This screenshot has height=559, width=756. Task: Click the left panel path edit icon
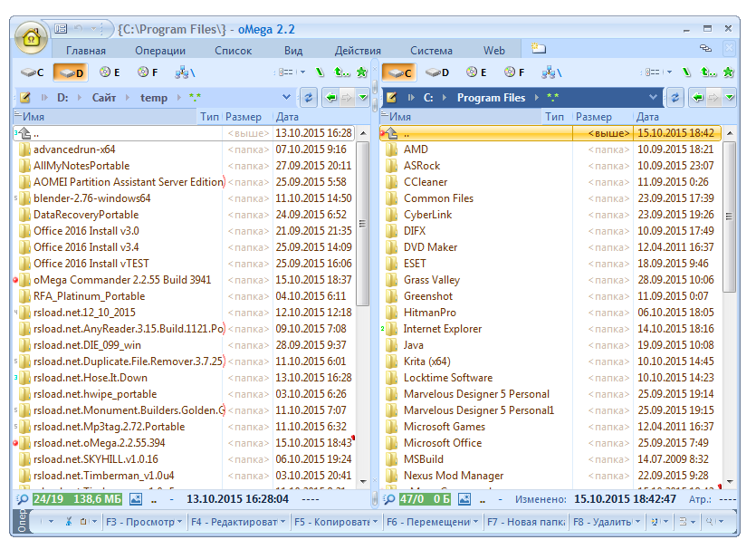[x=25, y=98]
